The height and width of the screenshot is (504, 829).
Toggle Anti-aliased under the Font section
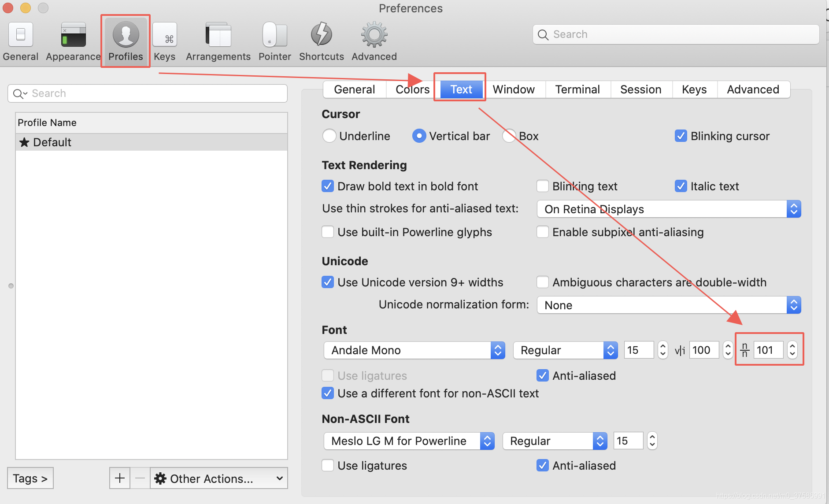point(542,375)
